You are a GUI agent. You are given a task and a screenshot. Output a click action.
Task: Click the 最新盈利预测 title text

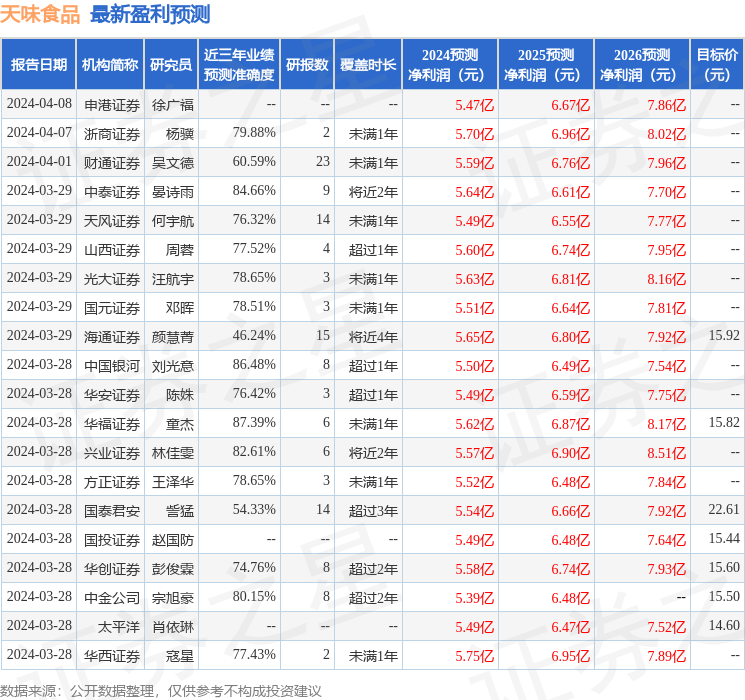(150, 14)
